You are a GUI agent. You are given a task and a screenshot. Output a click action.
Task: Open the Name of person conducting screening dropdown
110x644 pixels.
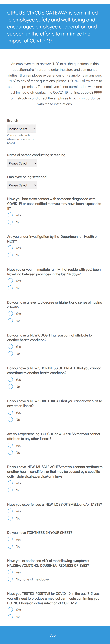pos(22,163)
